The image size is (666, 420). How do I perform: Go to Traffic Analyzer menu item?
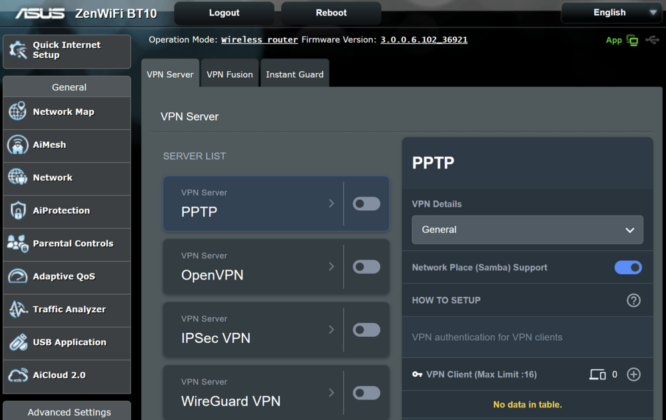[67, 310]
